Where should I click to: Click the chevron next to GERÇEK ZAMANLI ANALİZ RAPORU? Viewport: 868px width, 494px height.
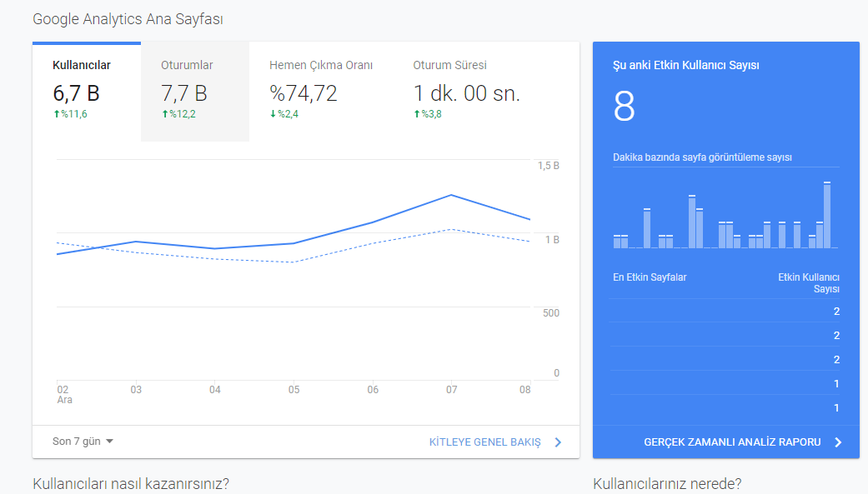tap(838, 442)
